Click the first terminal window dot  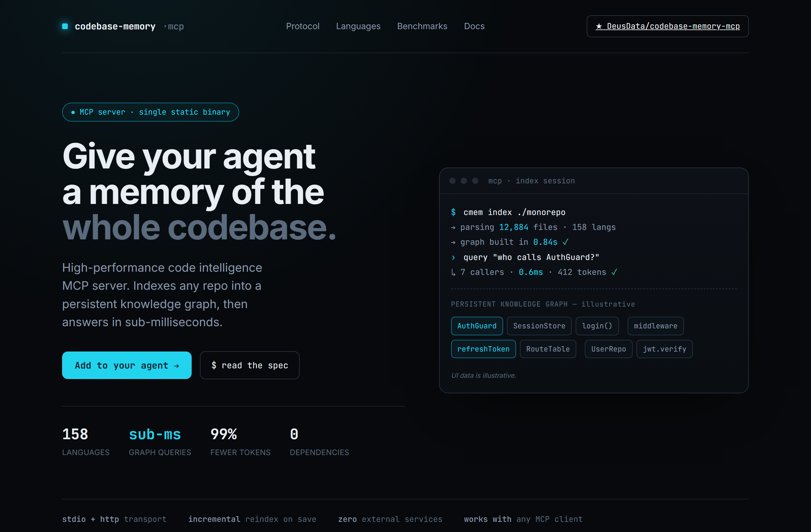click(452, 181)
